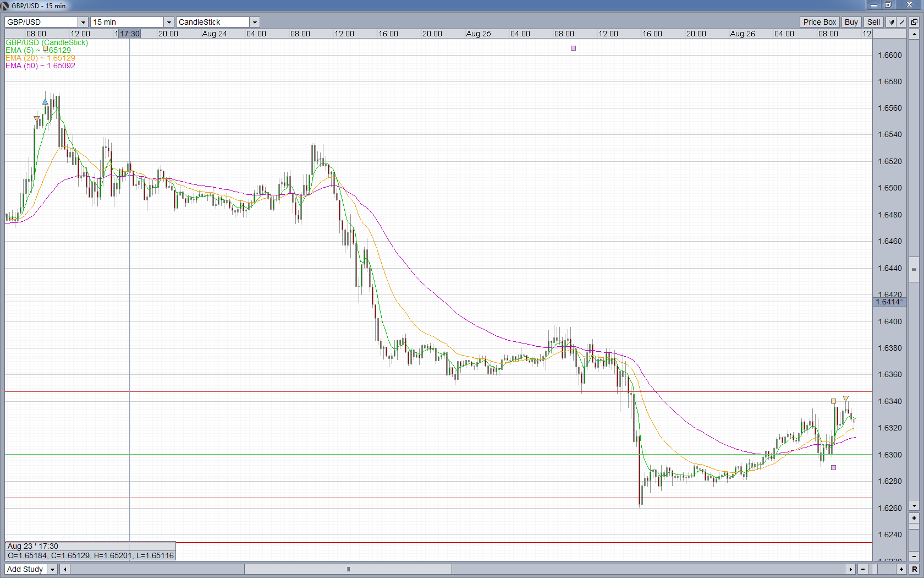Click the Sell button

873,22
